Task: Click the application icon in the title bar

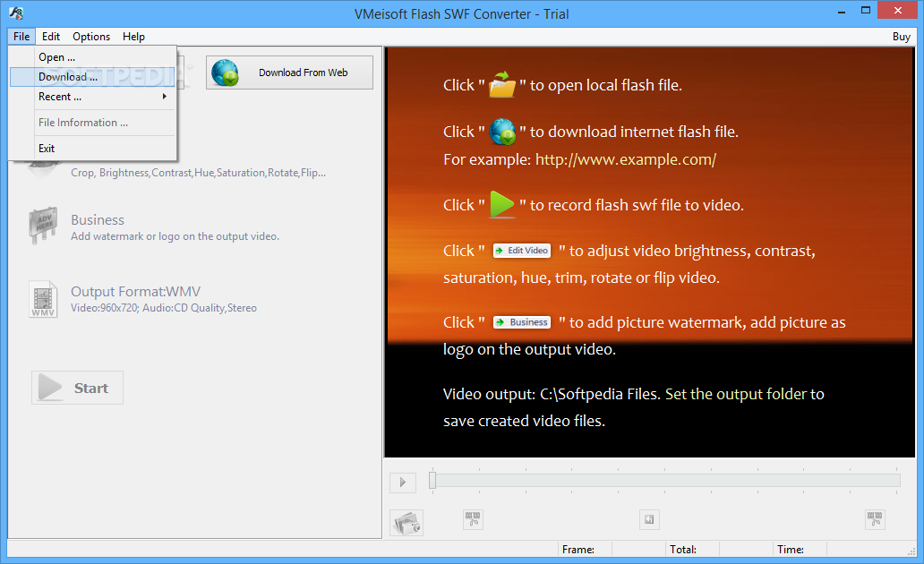Action: (16, 13)
